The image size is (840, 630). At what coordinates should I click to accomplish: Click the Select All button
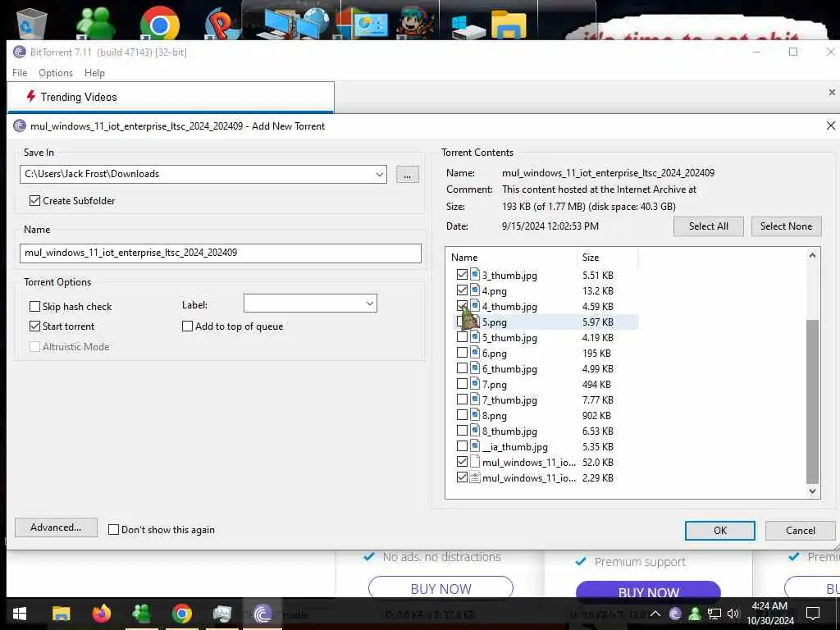click(708, 226)
